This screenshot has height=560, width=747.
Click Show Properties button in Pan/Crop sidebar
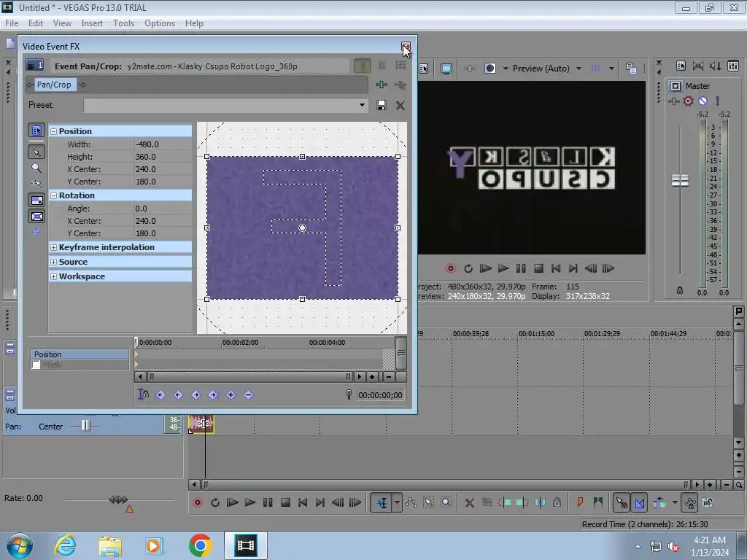tap(36, 130)
